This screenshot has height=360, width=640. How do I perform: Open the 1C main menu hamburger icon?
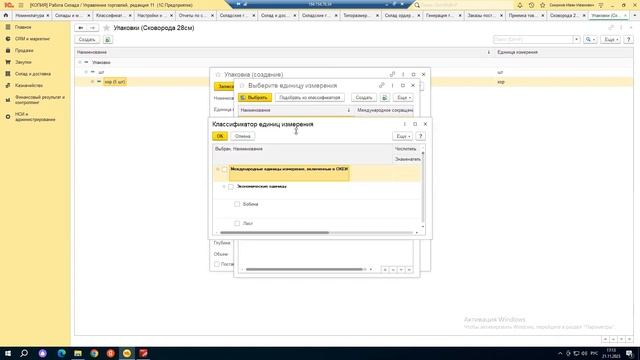pos(21,5)
